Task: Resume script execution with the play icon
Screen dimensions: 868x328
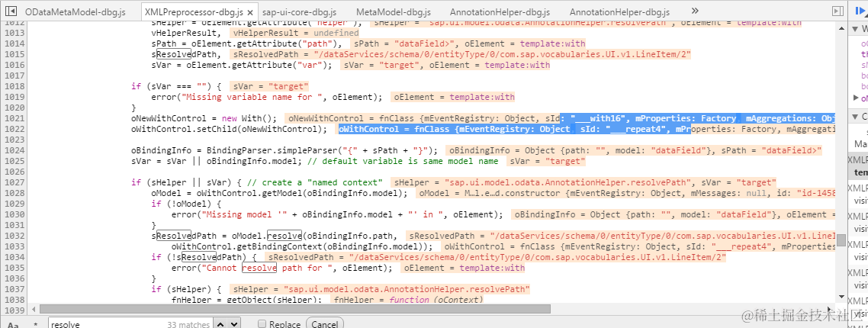Action: [860, 11]
